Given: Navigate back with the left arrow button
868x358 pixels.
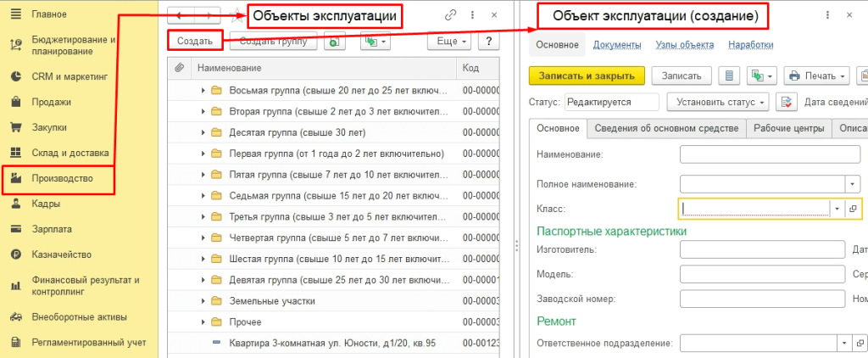Looking at the screenshot, I should [178, 15].
